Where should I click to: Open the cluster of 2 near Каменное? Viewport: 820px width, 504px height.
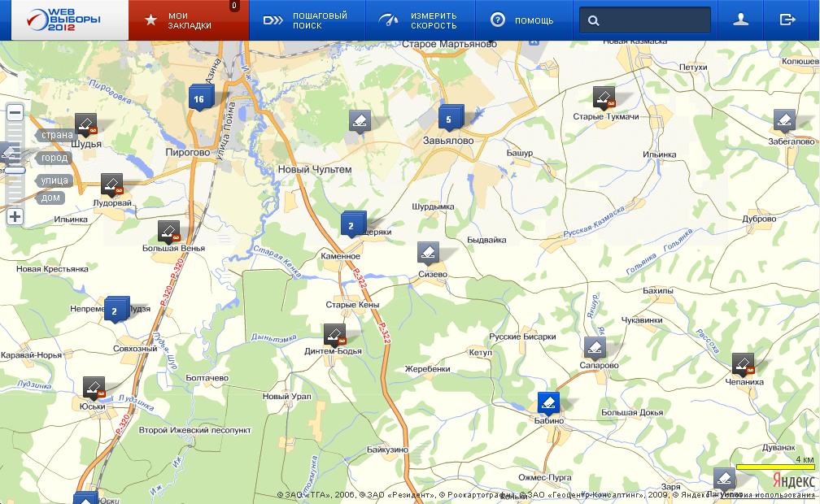pyautogui.click(x=352, y=225)
